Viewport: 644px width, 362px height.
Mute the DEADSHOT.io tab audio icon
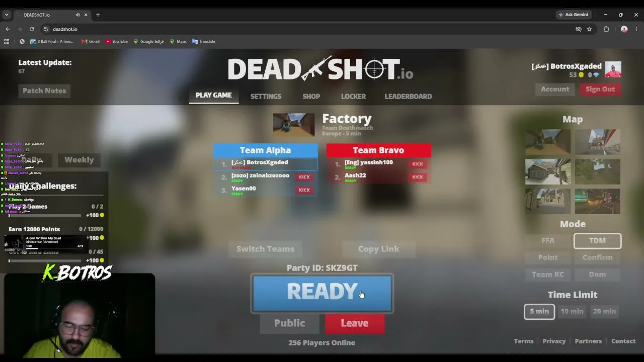[x=77, y=15]
